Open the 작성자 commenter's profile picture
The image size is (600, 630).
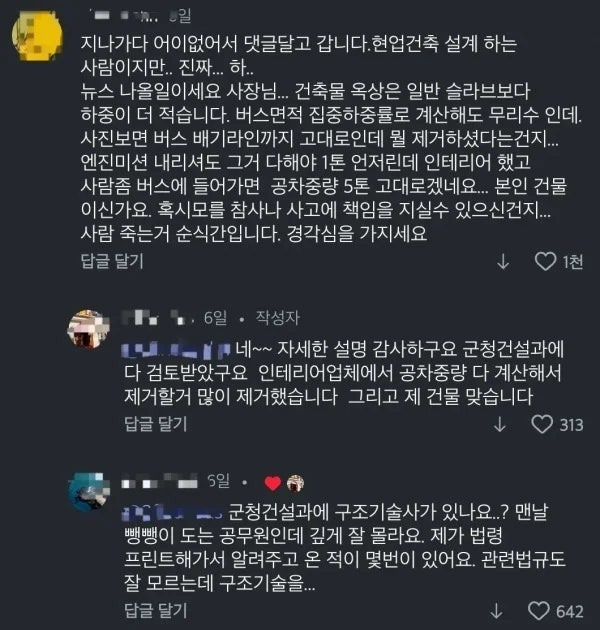click(x=89, y=329)
